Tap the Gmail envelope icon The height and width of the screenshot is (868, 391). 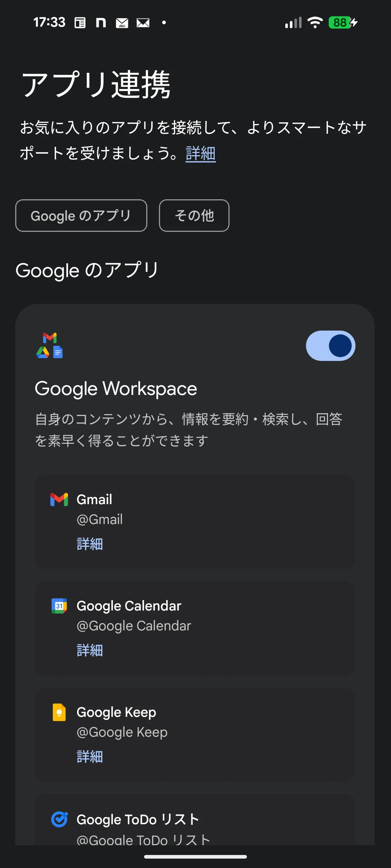tap(59, 499)
